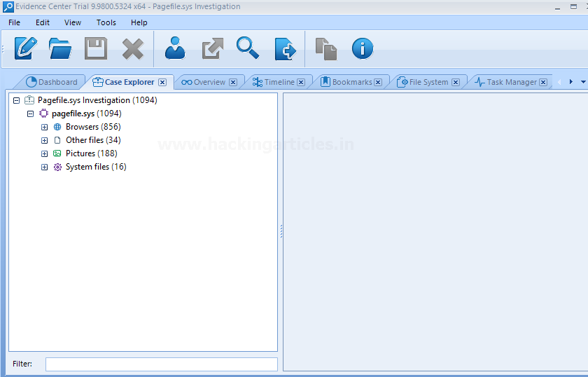Image resolution: width=588 pixels, height=377 pixels.
Task: Click the delete X toolbar icon
Action: [x=132, y=48]
